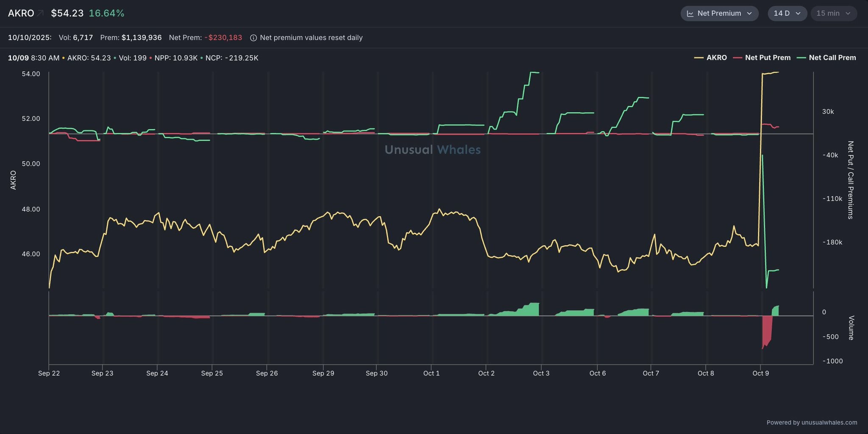The image size is (868, 434).
Task: Click the Oct 9 date label on x-axis
Action: click(760, 373)
